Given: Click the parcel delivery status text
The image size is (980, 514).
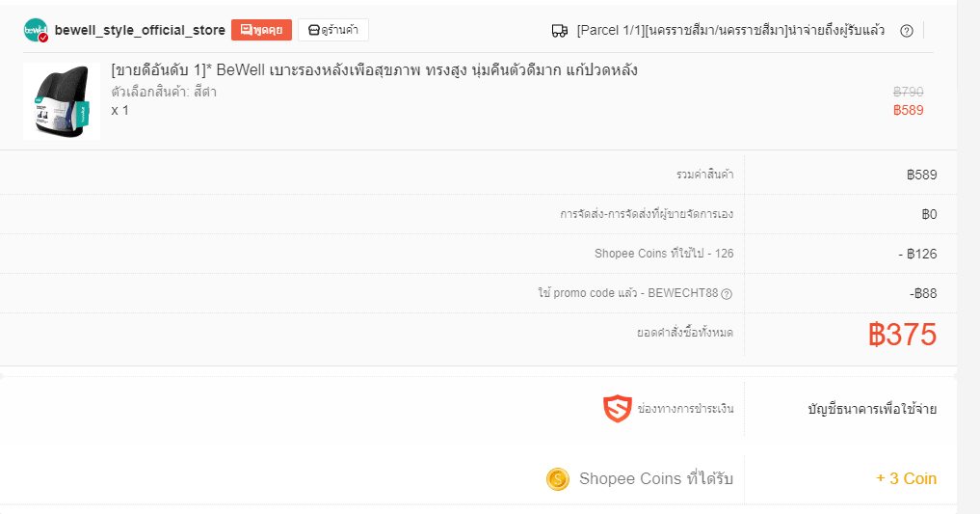Looking at the screenshot, I should click(730, 30).
